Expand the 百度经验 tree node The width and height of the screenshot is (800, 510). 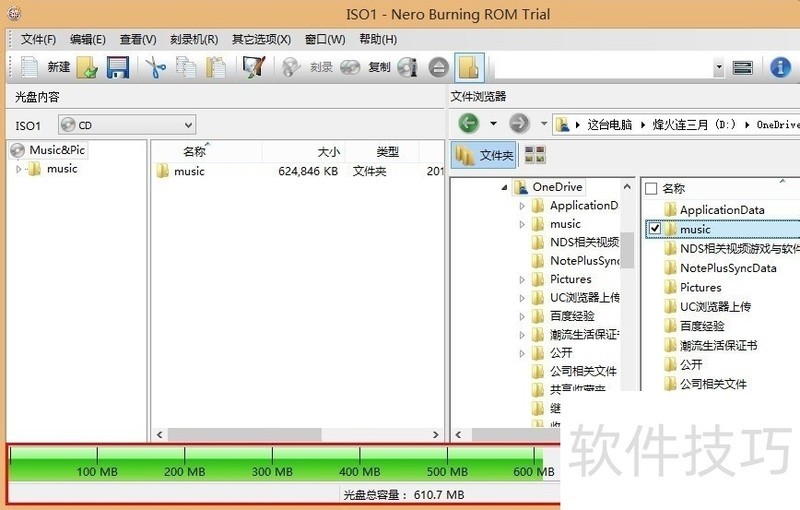521,316
